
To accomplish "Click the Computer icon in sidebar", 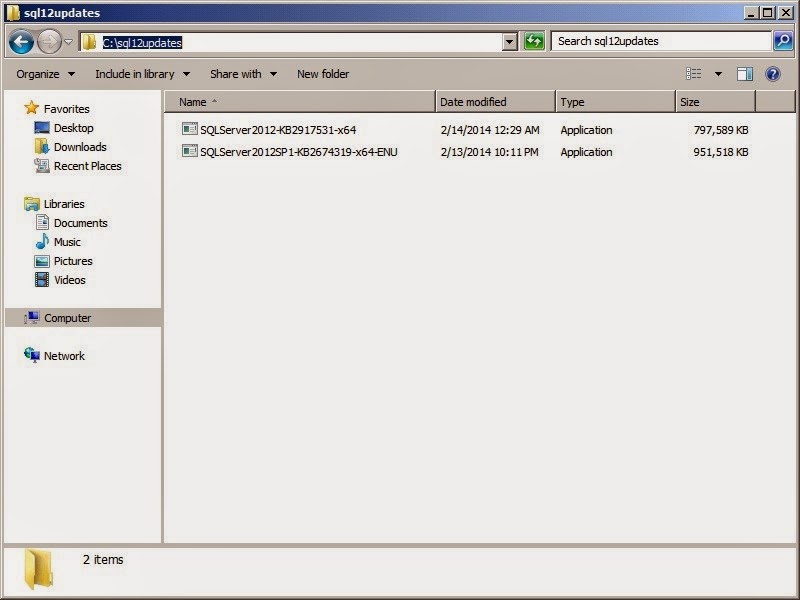I will point(32,317).
